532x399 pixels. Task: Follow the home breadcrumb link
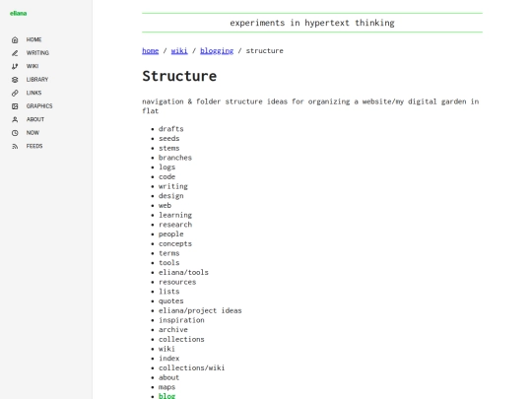pyautogui.click(x=151, y=51)
